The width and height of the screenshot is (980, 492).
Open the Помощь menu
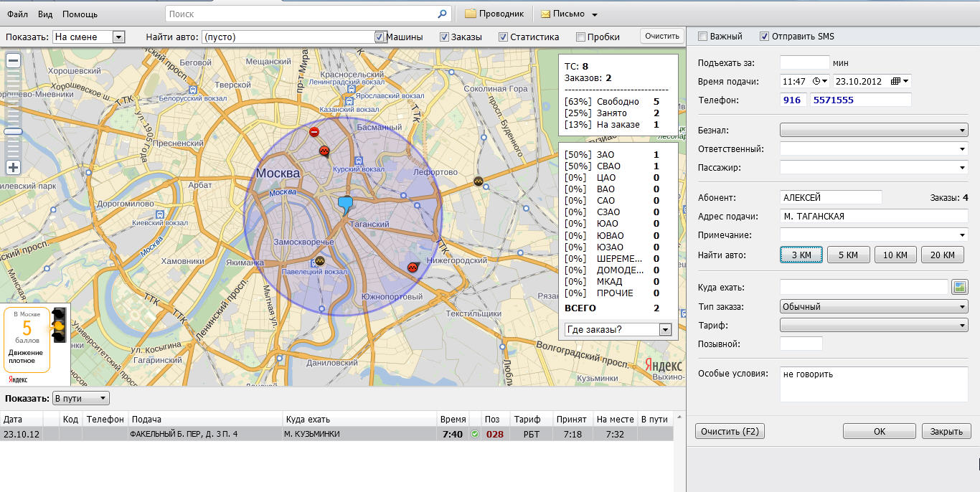pos(80,14)
